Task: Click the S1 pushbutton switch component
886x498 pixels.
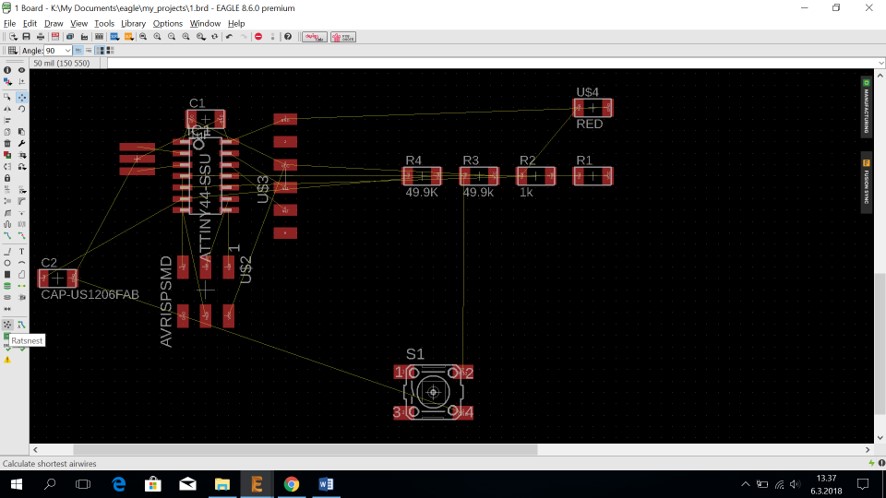Action: click(433, 392)
